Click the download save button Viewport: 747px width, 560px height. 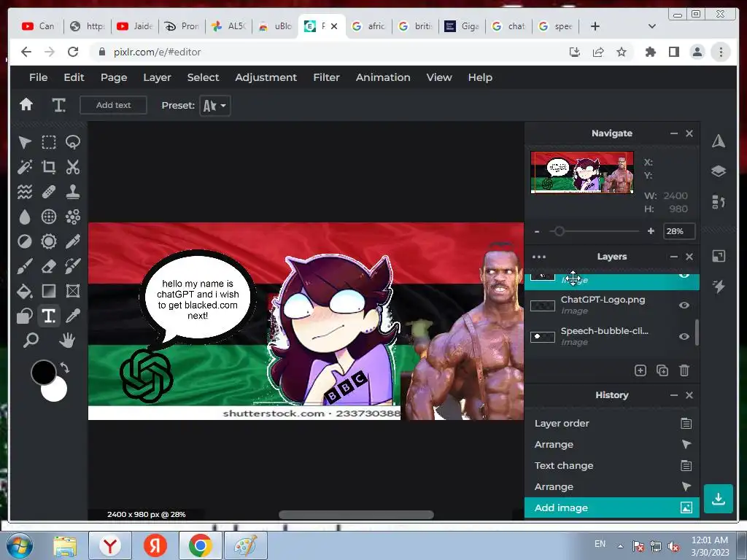[x=719, y=499]
